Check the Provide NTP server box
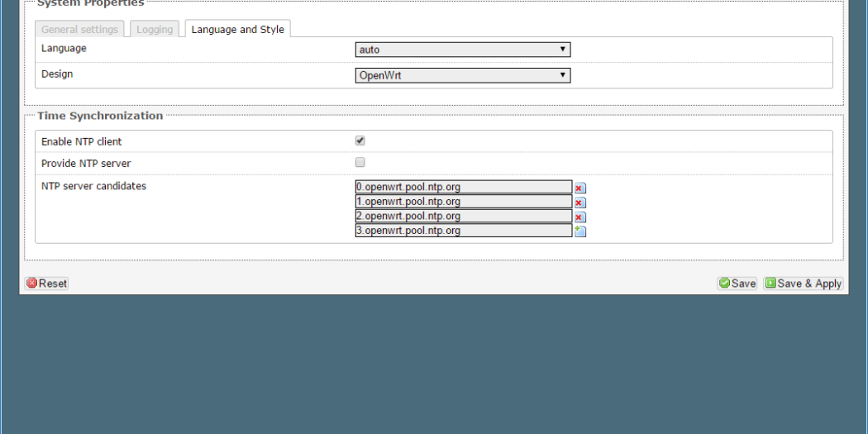Viewport: 868px width, 434px height. click(x=360, y=163)
